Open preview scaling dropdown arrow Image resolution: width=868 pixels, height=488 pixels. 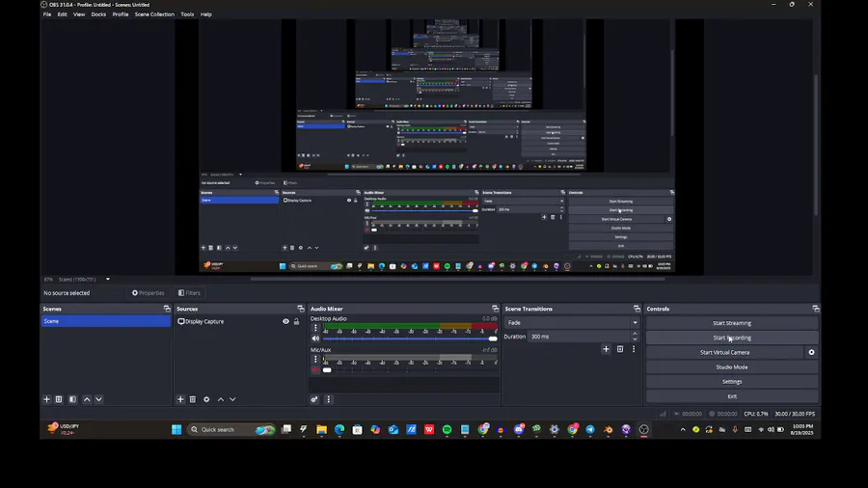108,280
